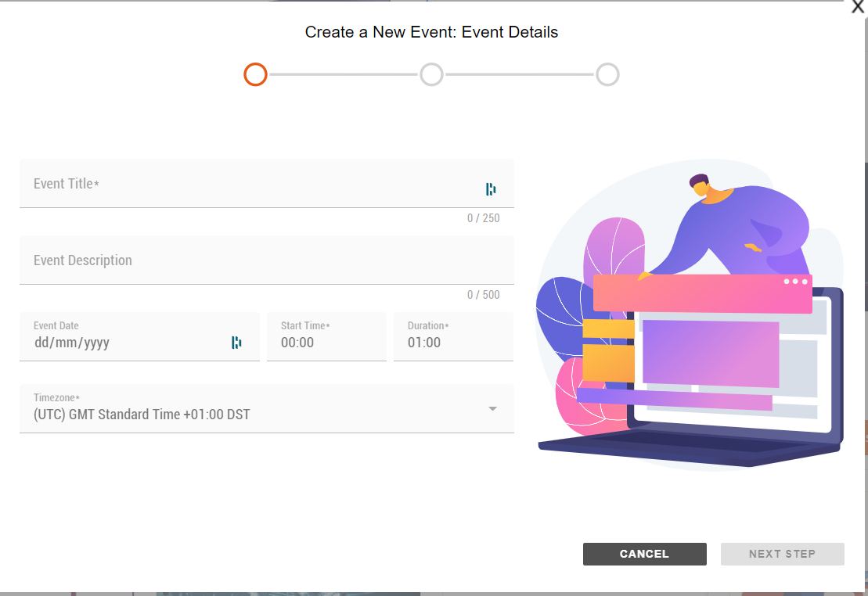Expand the GMT Standard Time timezone selector
The width and height of the screenshot is (868, 596).
[266, 408]
